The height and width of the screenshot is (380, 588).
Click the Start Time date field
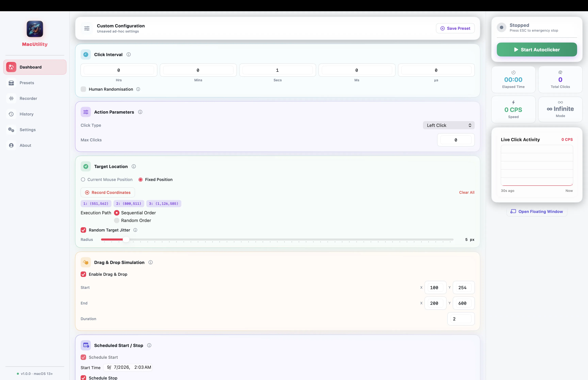[x=128, y=367]
